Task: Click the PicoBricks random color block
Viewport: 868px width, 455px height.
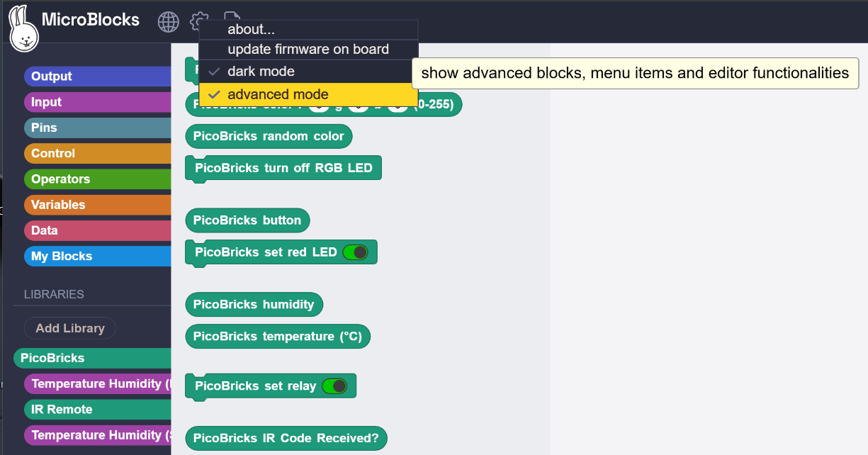Action: [269, 136]
